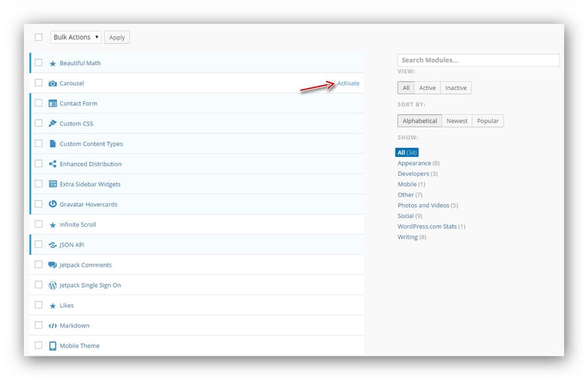Image resolution: width=588 pixels, height=380 pixels.
Task: Filter modules by Developers (3)
Action: pyautogui.click(x=417, y=174)
